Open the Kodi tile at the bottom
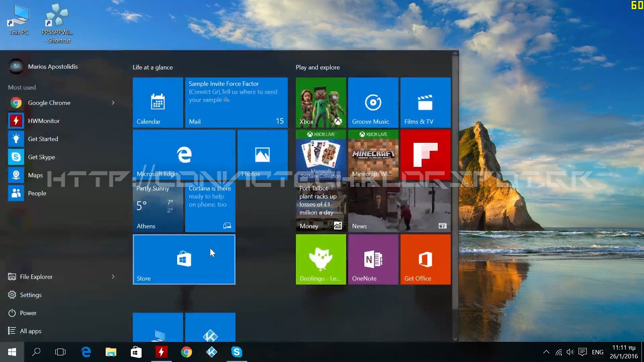 [210, 327]
